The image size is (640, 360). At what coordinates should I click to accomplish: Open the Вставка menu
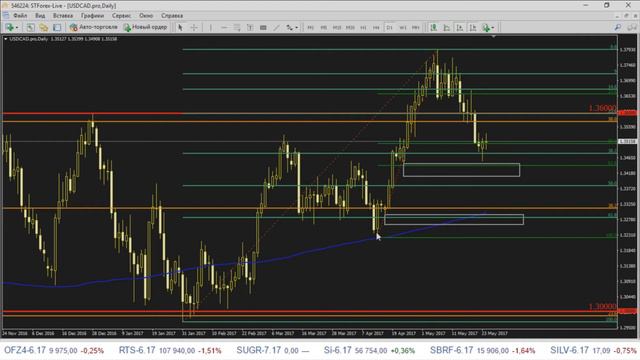tap(63, 16)
